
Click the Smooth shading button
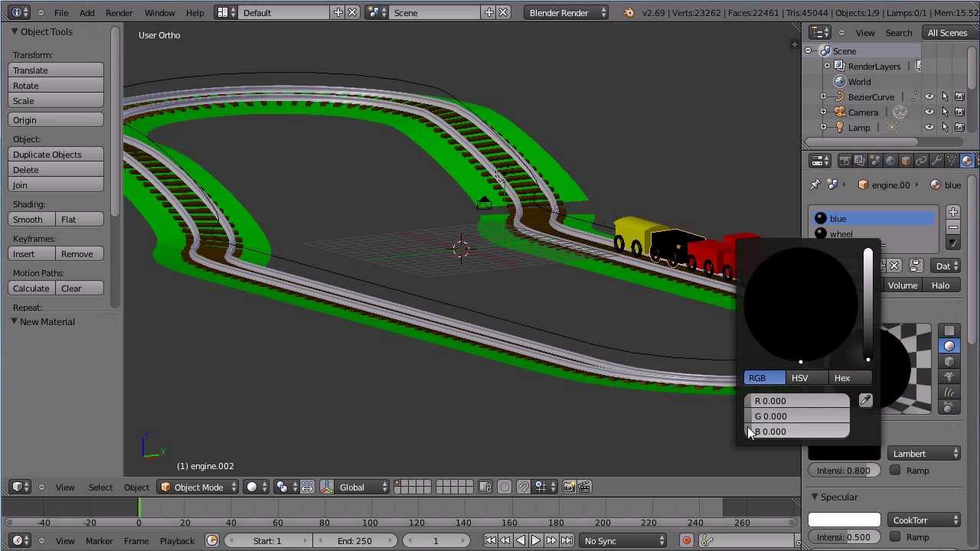(x=31, y=220)
